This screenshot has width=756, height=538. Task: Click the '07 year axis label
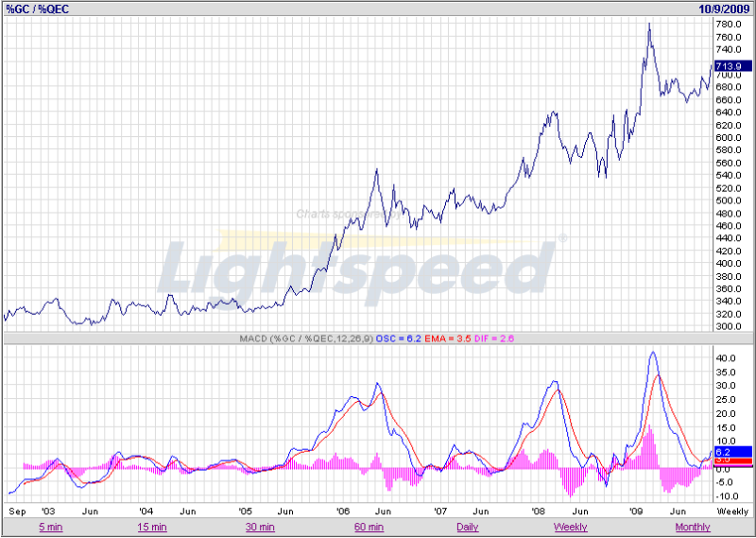[440, 512]
